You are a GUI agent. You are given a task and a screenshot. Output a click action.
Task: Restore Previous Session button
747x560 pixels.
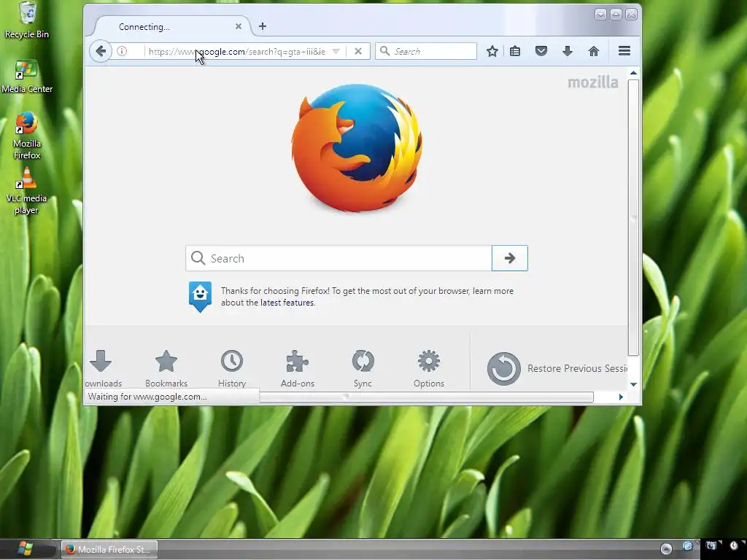tap(557, 368)
